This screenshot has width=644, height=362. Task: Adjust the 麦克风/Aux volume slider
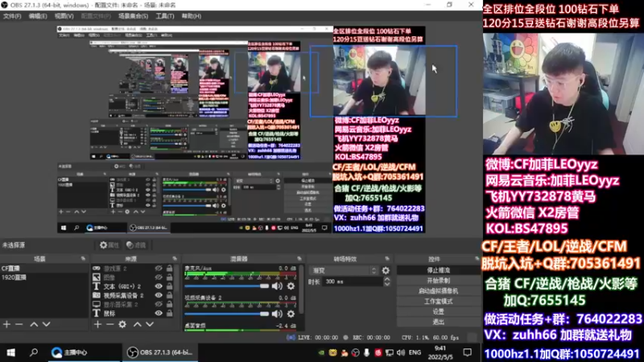tap(227, 286)
